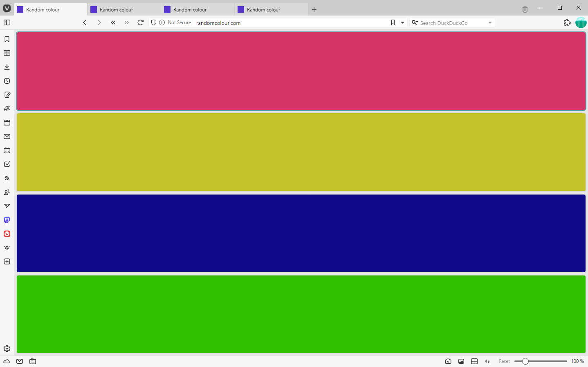Viewport: 588px width, 367px height.
Task: Bookmark this page from address bar
Action: click(393, 22)
